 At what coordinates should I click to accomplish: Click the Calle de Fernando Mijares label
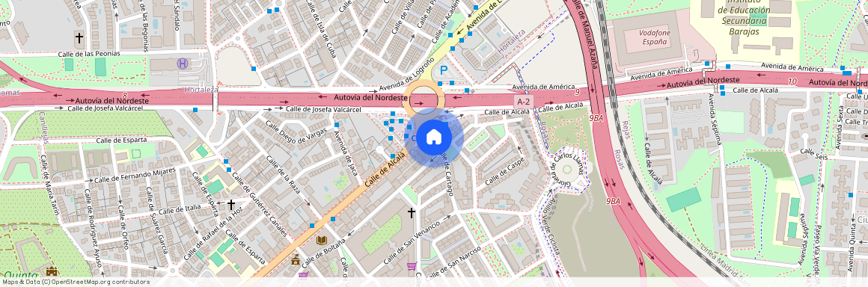pyautogui.click(x=135, y=175)
